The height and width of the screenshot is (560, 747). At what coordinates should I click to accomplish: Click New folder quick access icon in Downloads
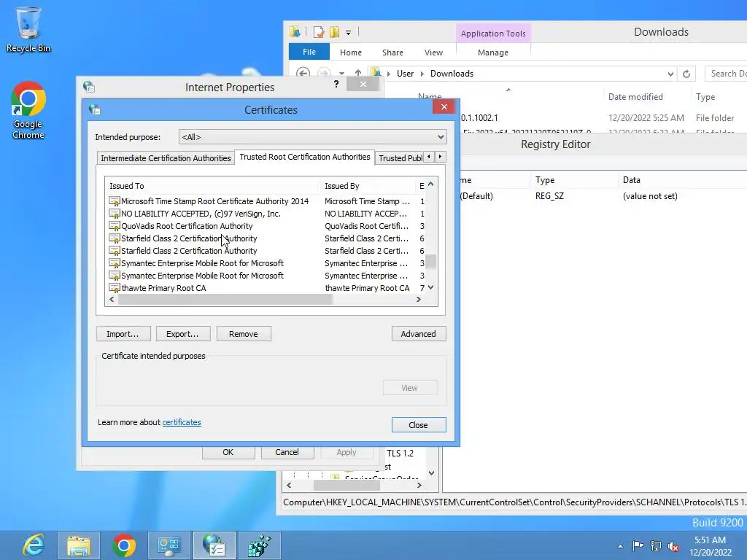tap(334, 32)
